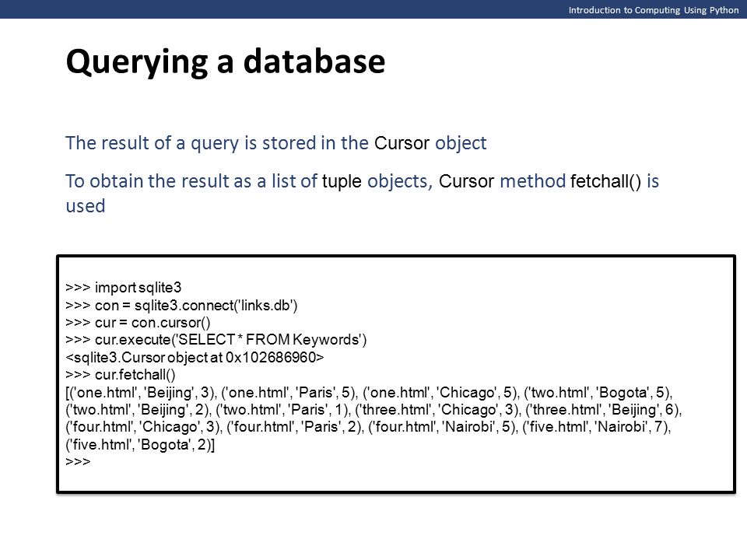The width and height of the screenshot is (747, 560).
Task: Click the final empty '>>>' prompt
Action: pyautogui.click(x=78, y=461)
